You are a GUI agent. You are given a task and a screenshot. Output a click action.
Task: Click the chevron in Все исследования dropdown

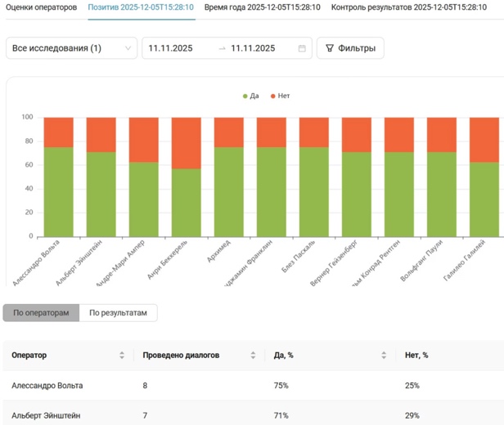[x=128, y=48]
